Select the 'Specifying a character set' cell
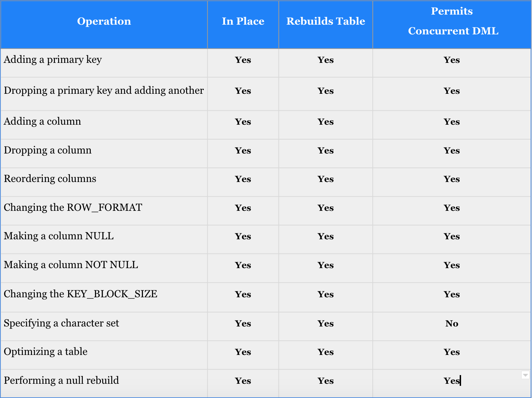The height and width of the screenshot is (398, 532). [62, 323]
